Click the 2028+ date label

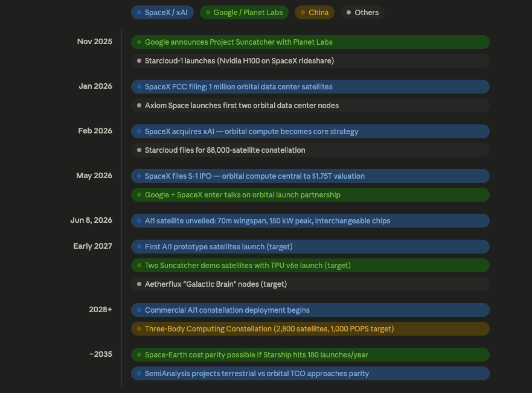coord(100,310)
